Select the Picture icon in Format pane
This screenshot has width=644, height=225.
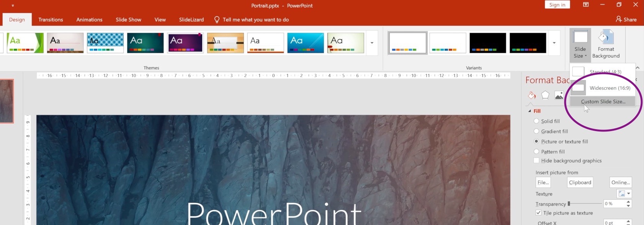[559, 95]
